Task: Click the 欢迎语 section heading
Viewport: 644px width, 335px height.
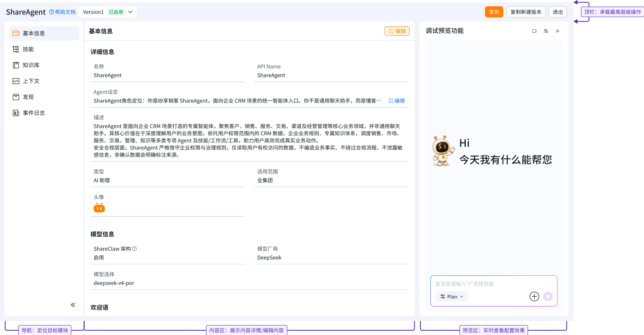Action: click(x=99, y=308)
